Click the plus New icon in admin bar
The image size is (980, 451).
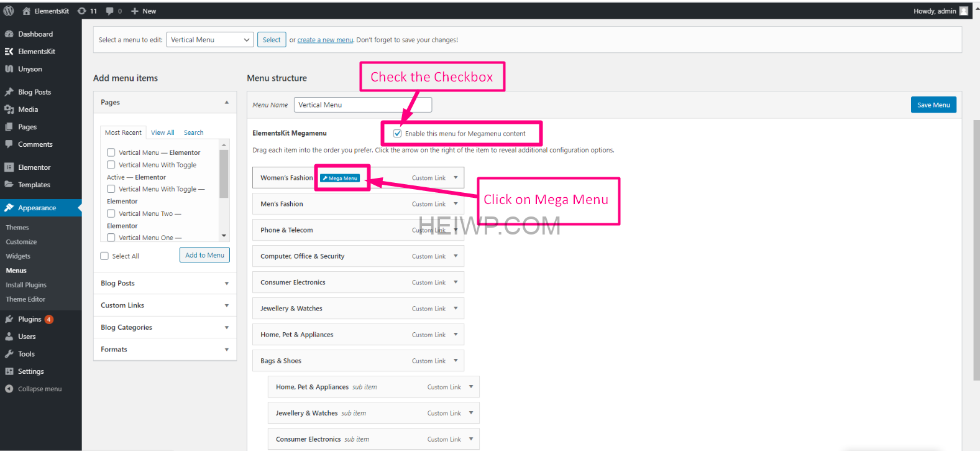click(x=135, y=11)
